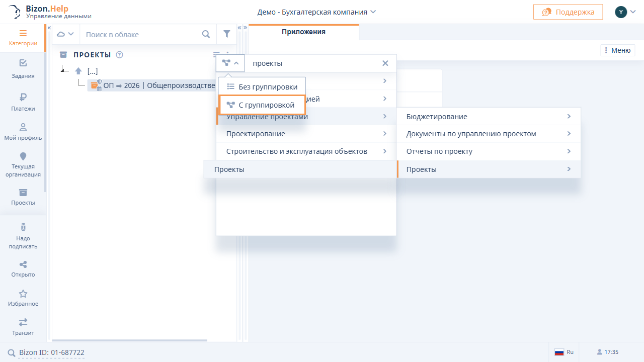This screenshot has width=644, height=362.
Task: Open the Меню button
Action: 617,50
